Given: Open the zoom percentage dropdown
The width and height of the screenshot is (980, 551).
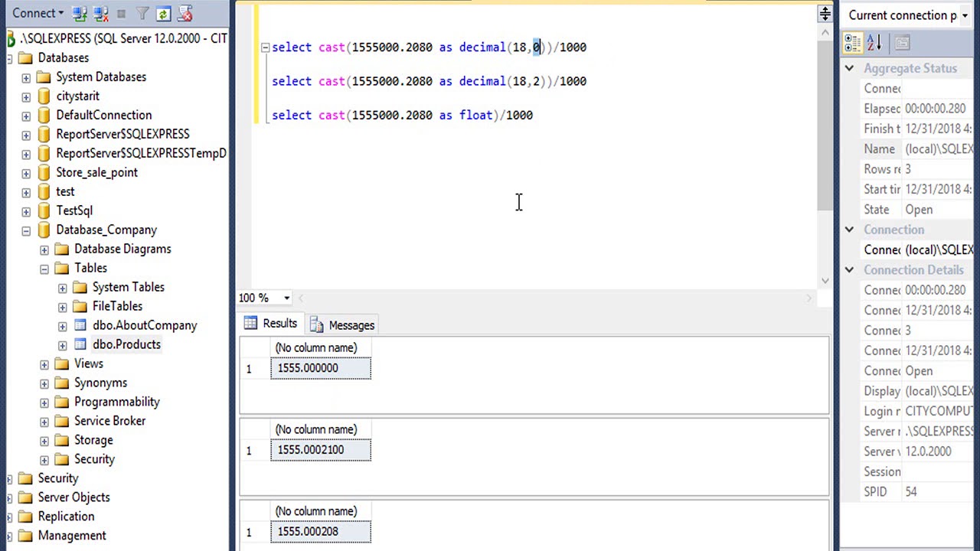Looking at the screenshot, I should tap(286, 298).
